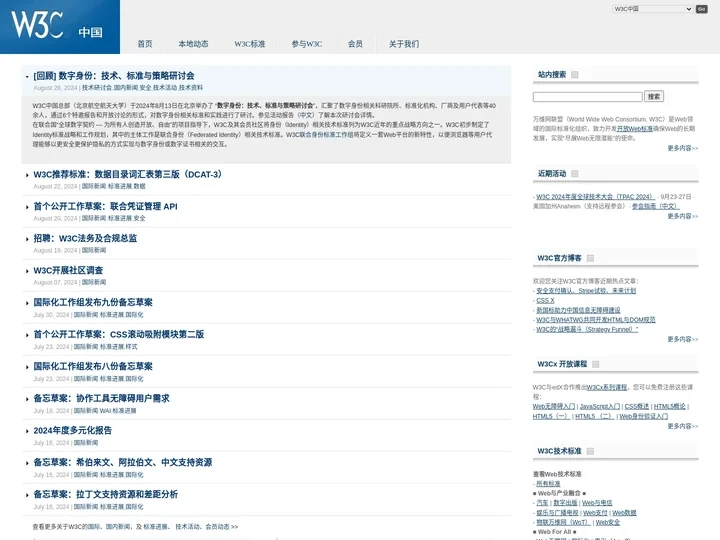Screen dimensions: 720x540
Task: Open the 会员 navigation tab
Action: pos(355,44)
